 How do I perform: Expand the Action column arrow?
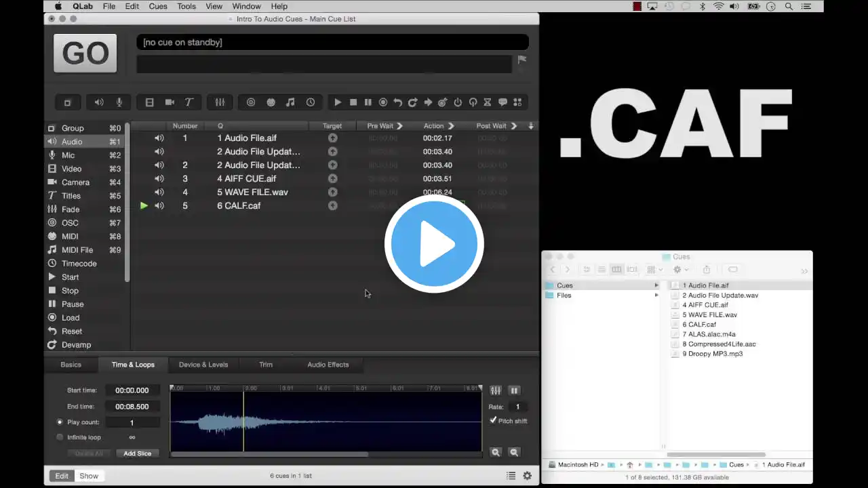point(451,126)
